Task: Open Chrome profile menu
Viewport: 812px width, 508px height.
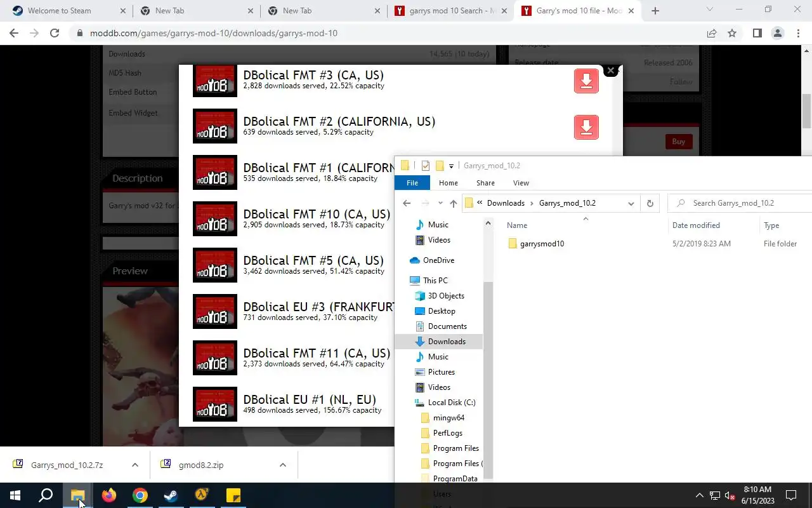Action: point(778,33)
